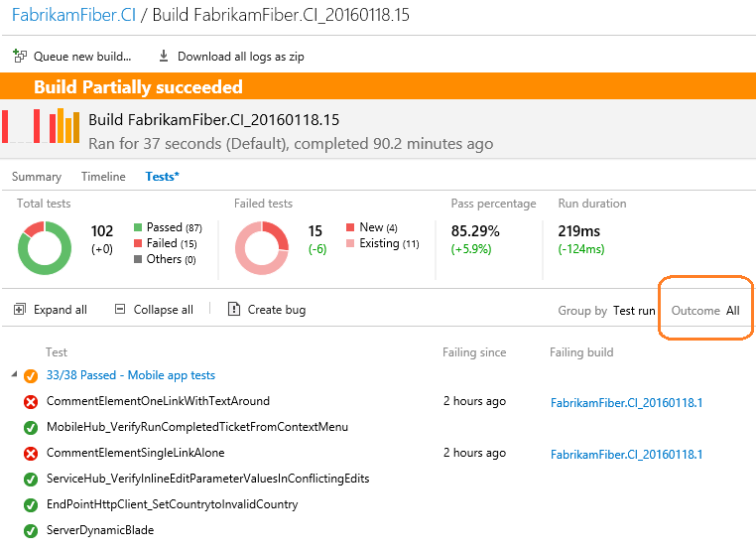Click passed icon beside MobileHub_VerifyRunCompletedTicketFromContextMenu
Viewport: 756px width, 554px height.
31,428
